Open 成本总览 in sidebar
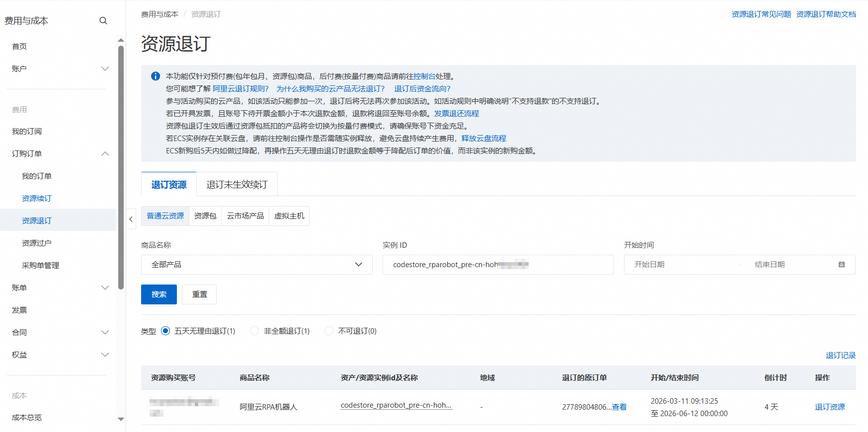 (27, 417)
